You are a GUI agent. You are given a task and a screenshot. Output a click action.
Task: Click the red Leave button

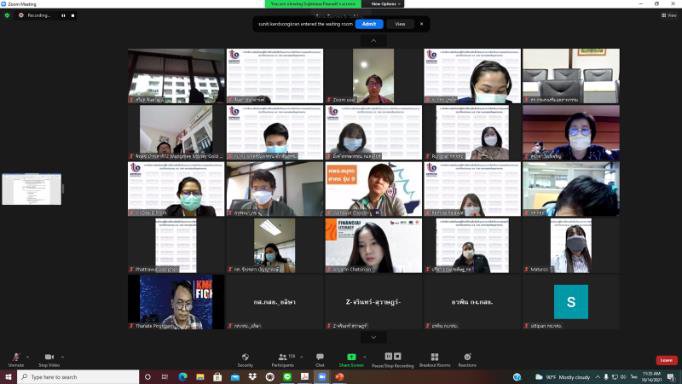[x=666, y=360]
